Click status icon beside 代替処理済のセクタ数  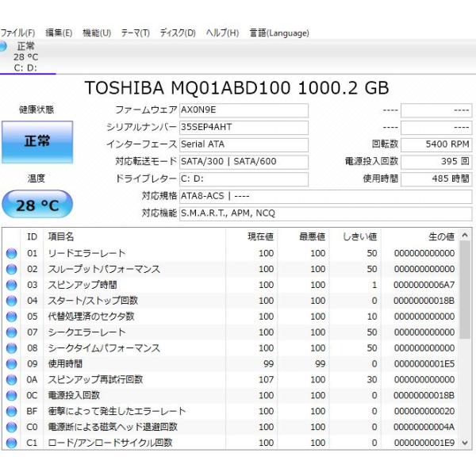pos(11,317)
